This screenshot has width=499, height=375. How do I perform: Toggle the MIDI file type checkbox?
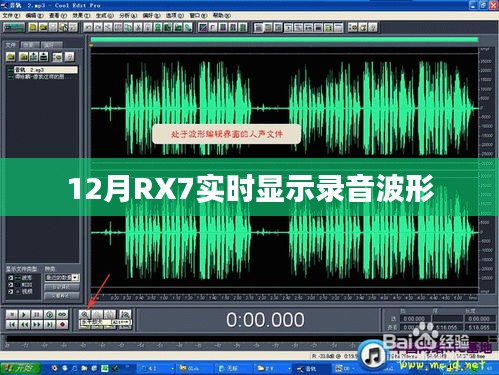pyautogui.click(x=11, y=285)
